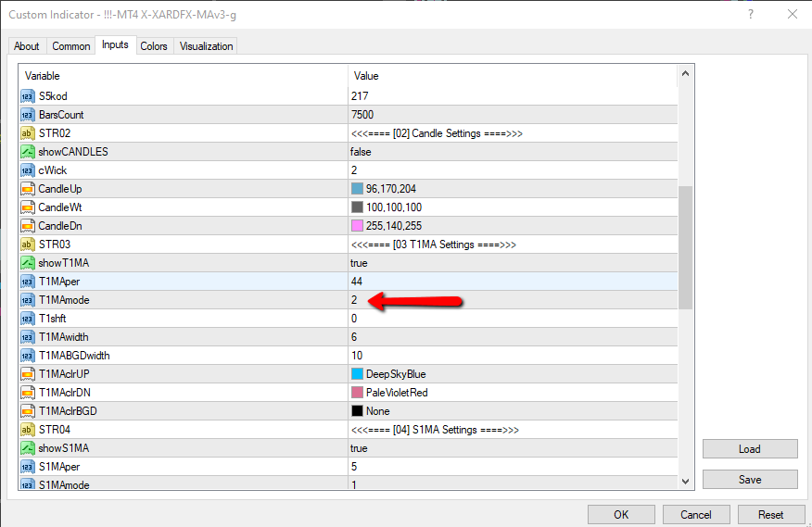Click the integer icon beside S1MAper
Image resolution: width=812 pixels, height=527 pixels.
[28, 467]
